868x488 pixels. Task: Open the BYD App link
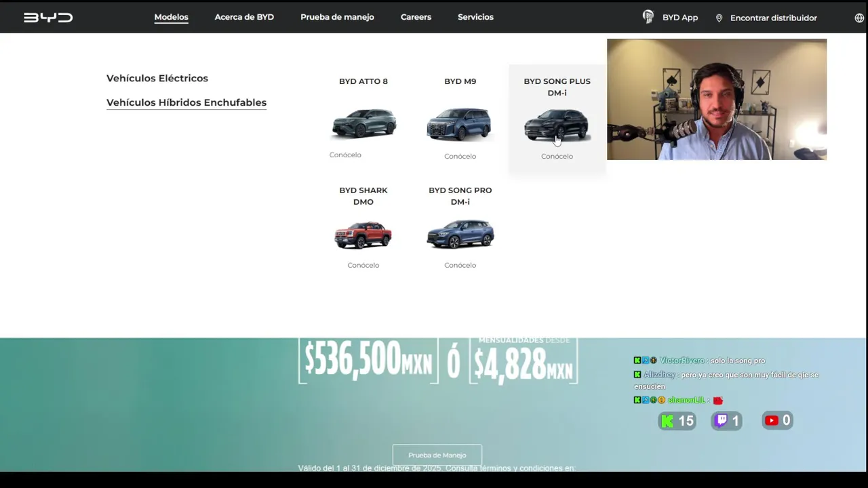click(680, 18)
